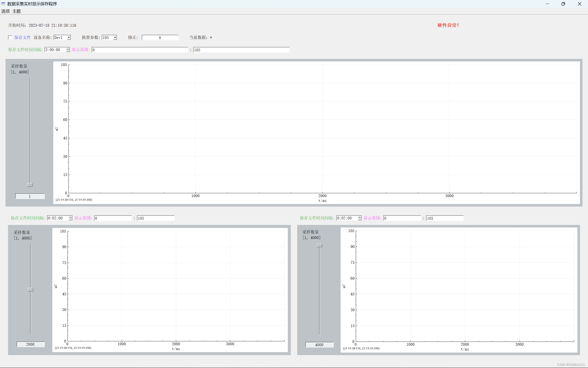Screen dimensions: 588x368
Task: Click the application icon in title bar
Action: [3, 4]
